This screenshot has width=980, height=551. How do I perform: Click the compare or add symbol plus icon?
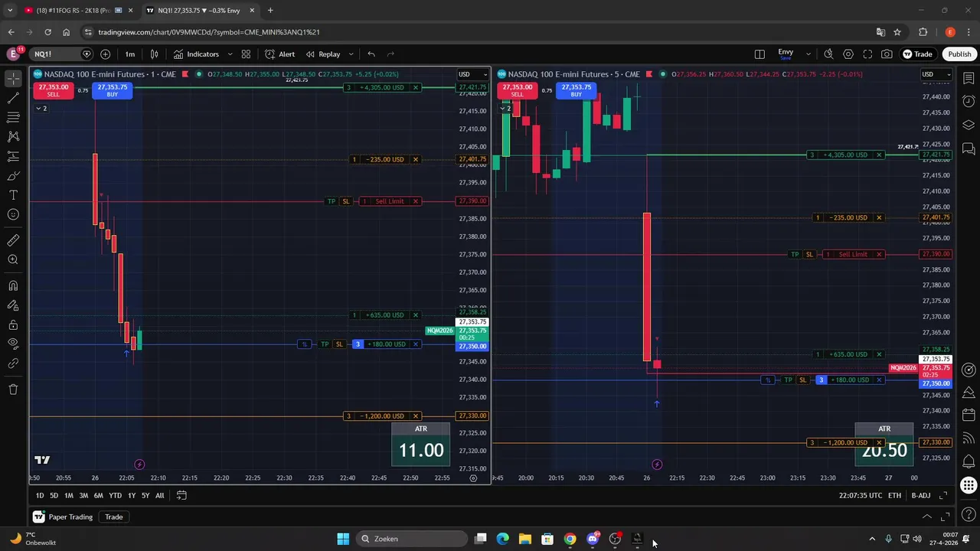[x=105, y=54]
